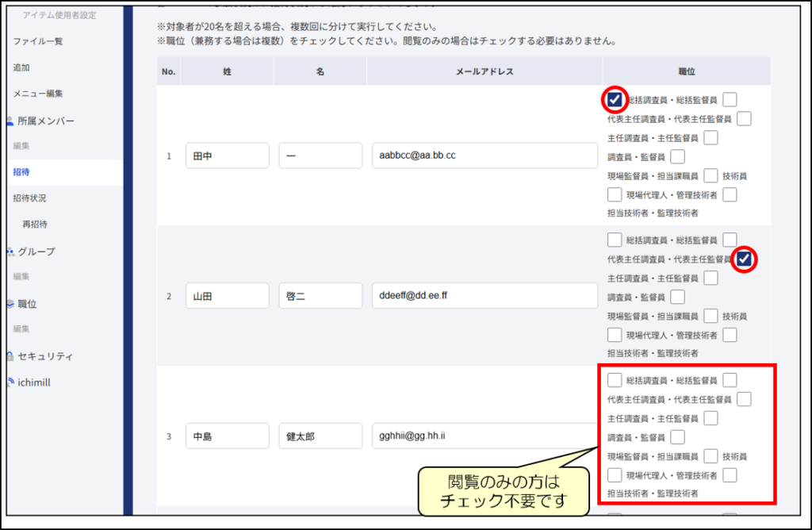Click the 姓 field containing 中島
The image size is (812, 530).
[x=228, y=436]
